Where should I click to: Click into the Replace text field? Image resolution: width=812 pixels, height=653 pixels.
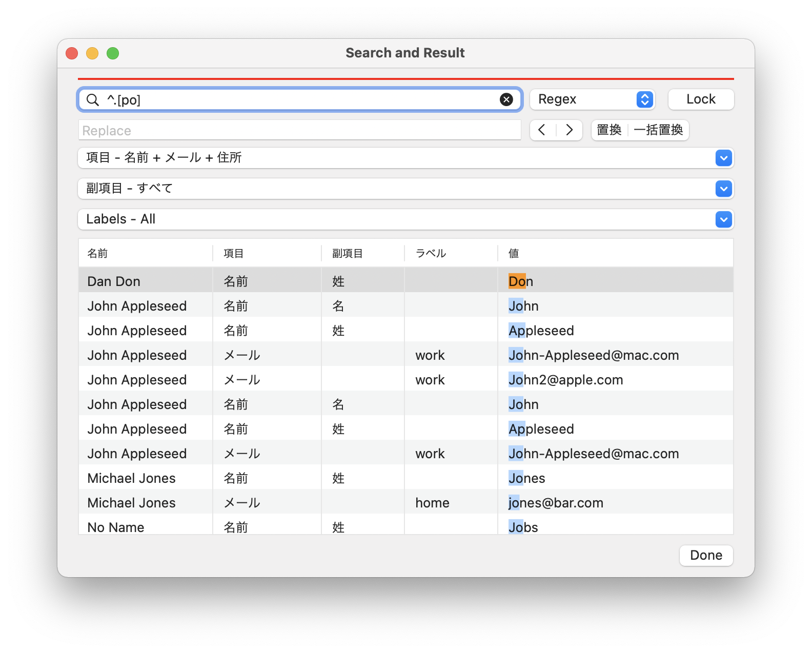[299, 131]
